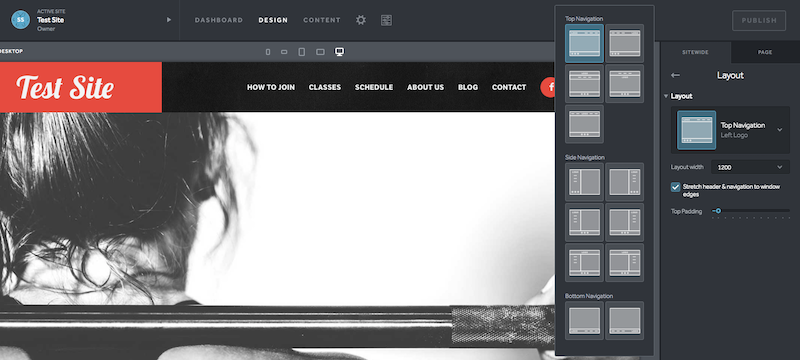This screenshot has width=800, height=360.
Task: Switch preview to landscape phone view
Action: pos(284,52)
